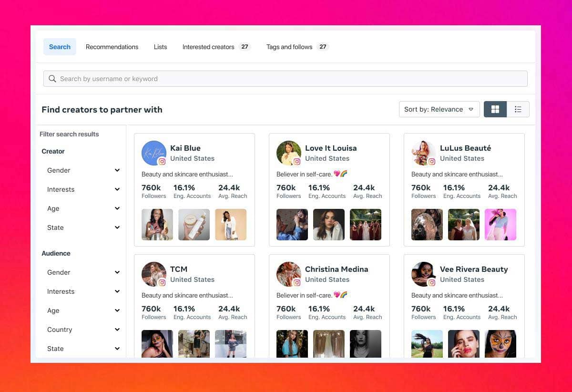Click LuLus Beauté's 24.4k Avg. Reach
The width and height of the screenshot is (572, 392).
pos(502,191)
